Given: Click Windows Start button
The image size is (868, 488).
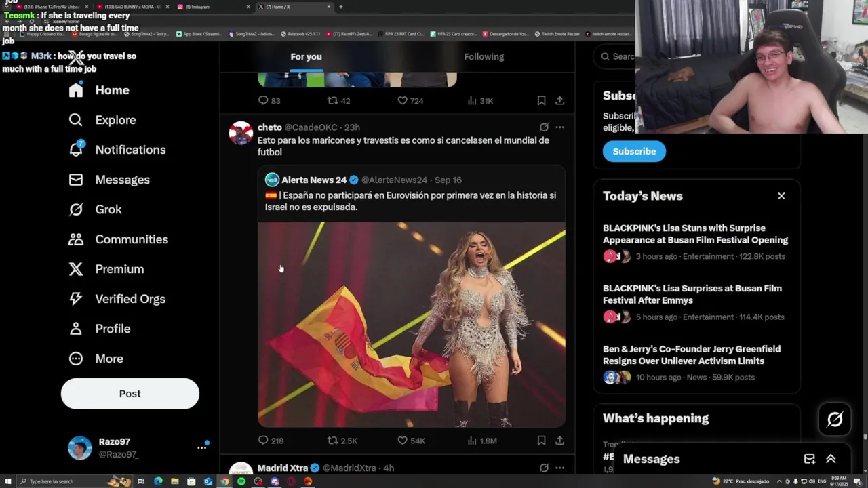Looking at the screenshot, I should click(7, 481).
